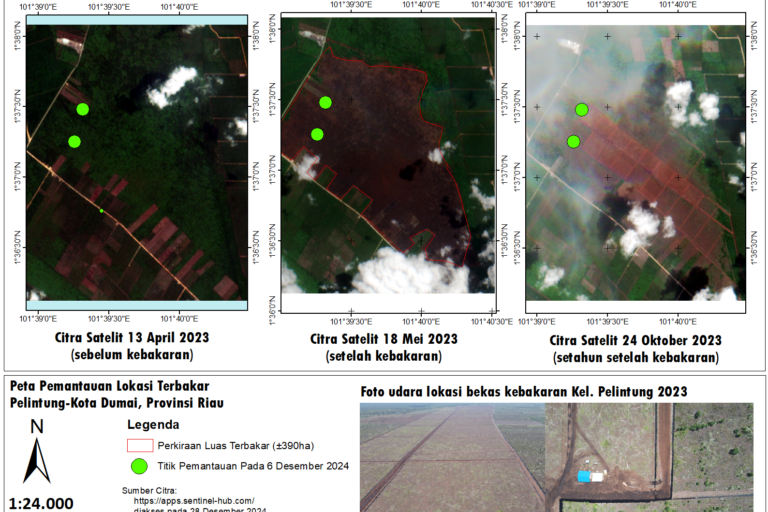The width and height of the screenshot is (768, 512).
Task: Click the green circle symbol in the legend
Action: tap(139, 466)
